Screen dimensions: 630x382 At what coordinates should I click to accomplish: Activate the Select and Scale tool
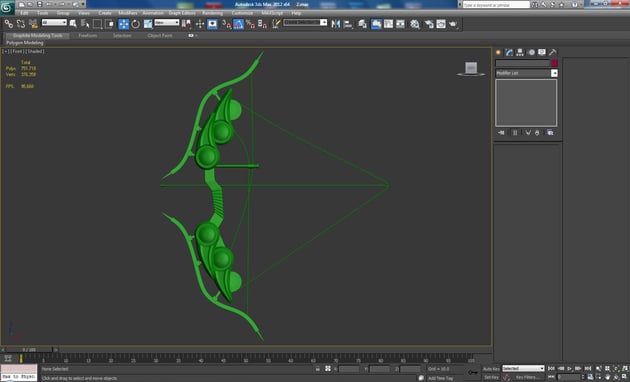pyautogui.click(x=148, y=24)
